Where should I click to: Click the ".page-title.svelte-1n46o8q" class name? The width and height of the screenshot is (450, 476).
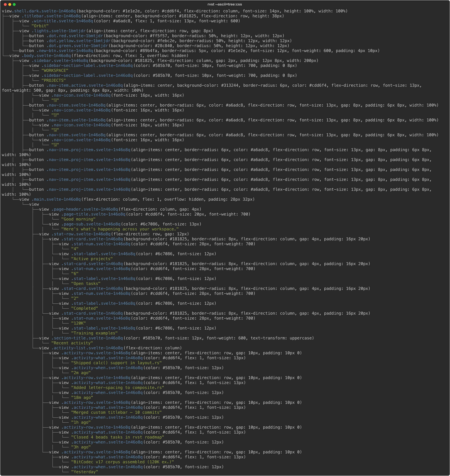click(93, 214)
